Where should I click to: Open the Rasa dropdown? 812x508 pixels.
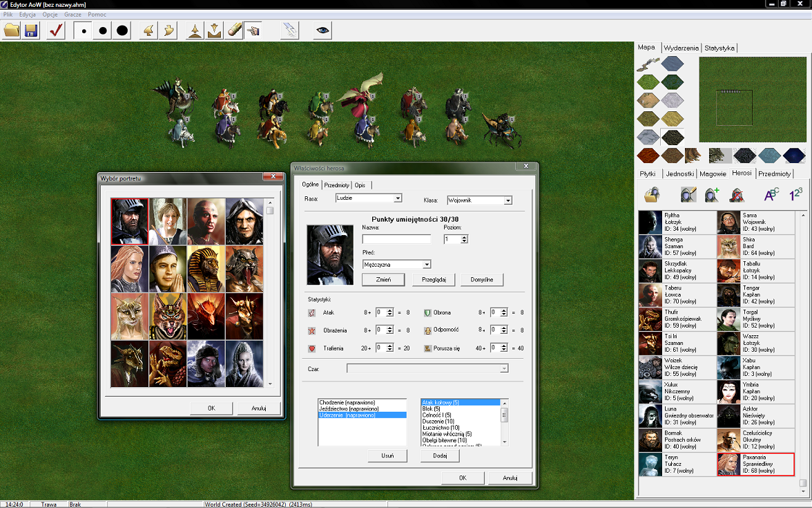click(397, 198)
